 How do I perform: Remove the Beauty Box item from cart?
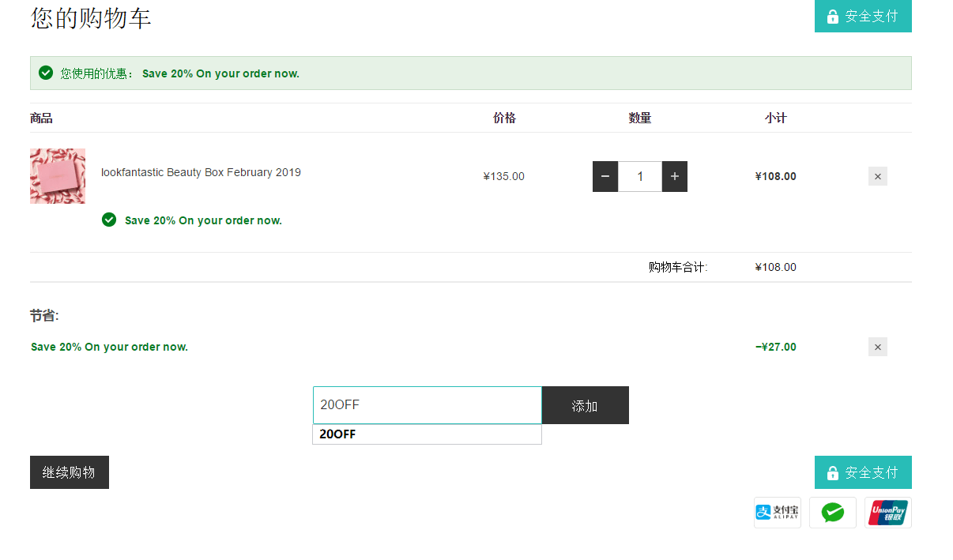[878, 176]
